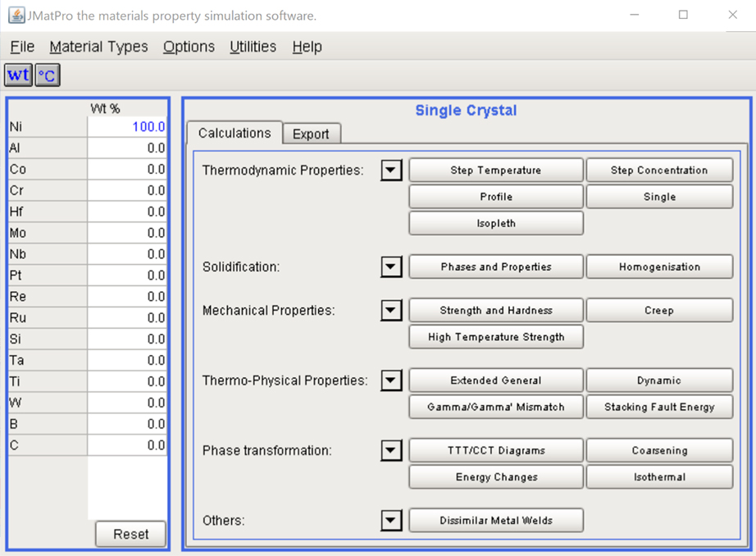The height and width of the screenshot is (556, 756).
Task: Maximize the JMatPro window
Action: tap(683, 15)
